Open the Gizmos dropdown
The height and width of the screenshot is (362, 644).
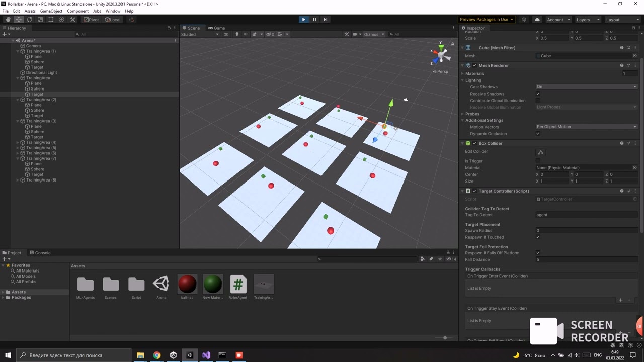pos(374,34)
